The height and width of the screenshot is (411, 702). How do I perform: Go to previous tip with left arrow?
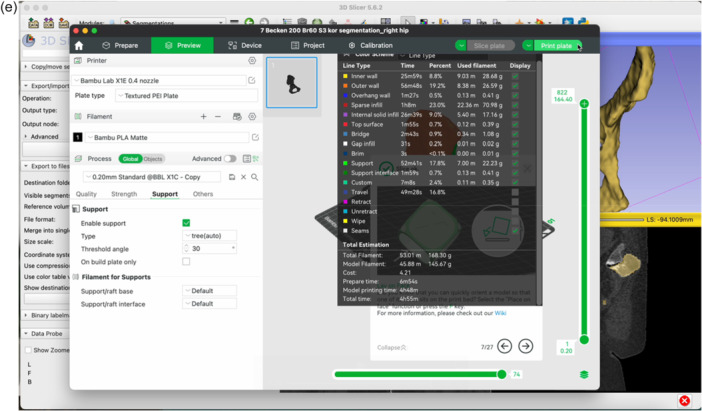coord(505,346)
